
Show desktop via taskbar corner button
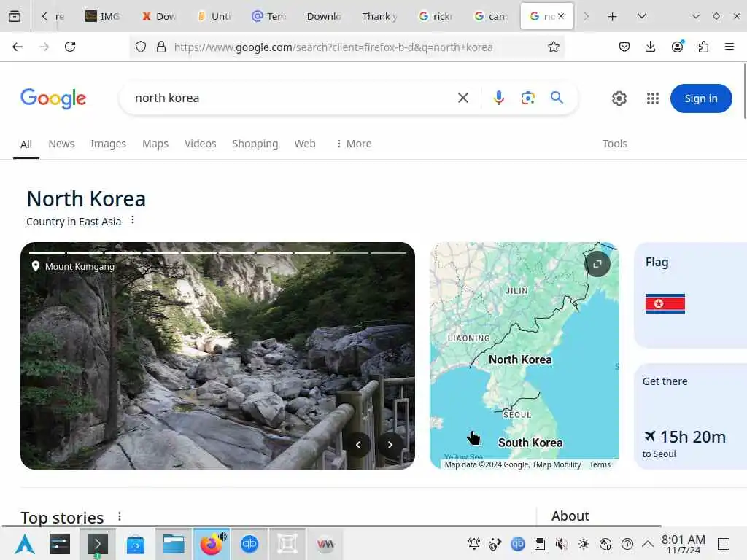tap(724, 544)
